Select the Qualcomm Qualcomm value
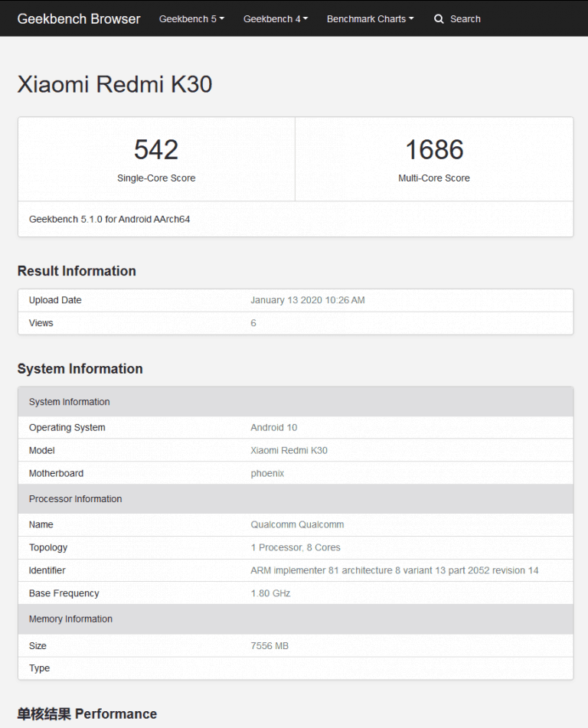Image resolution: width=588 pixels, height=728 pixels. coord(297,524)
